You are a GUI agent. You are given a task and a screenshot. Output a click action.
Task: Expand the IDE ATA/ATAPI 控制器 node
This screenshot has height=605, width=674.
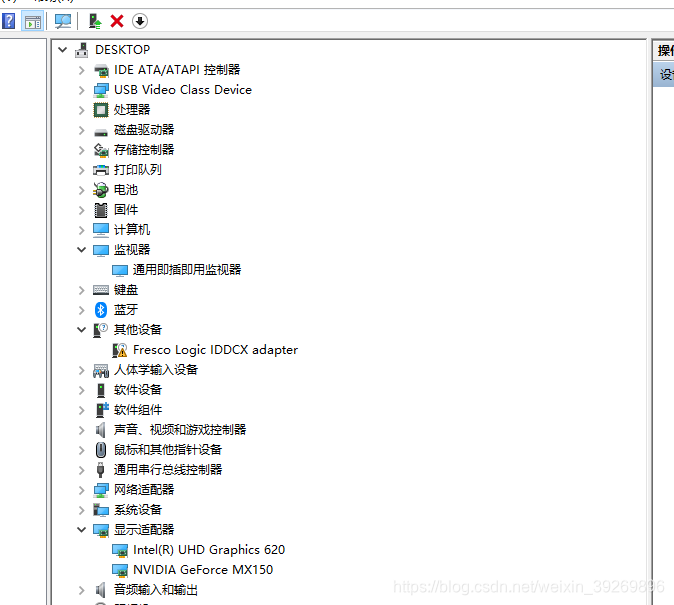pyautogui.click(x=82, y=70)
